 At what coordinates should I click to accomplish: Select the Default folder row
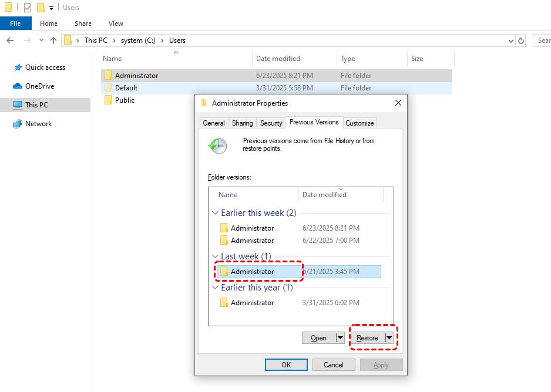[277, 88]
